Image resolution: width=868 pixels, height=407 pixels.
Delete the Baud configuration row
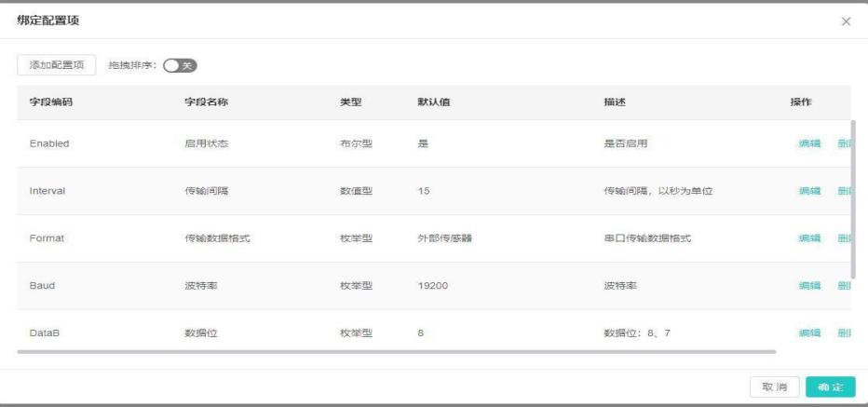845,286
